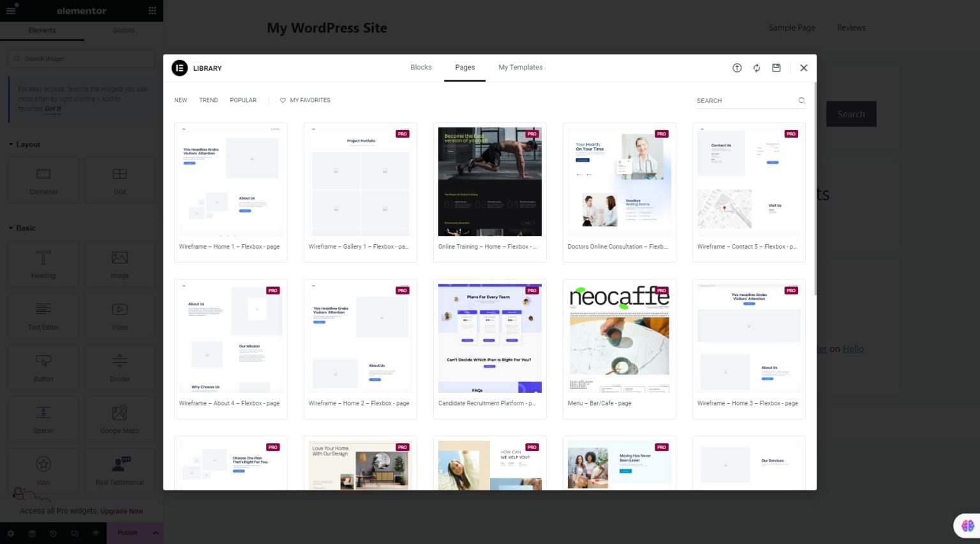This screenshot has width=980, height=544.
Task: Select the Menu – Bar/Cafe template thumbnail
Action: click(x=618, y=338)
